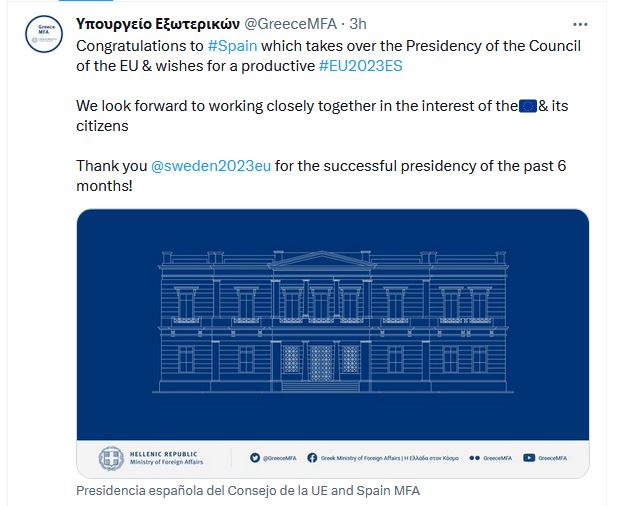Open the #EU2023ES hashtag

point(360,66)
